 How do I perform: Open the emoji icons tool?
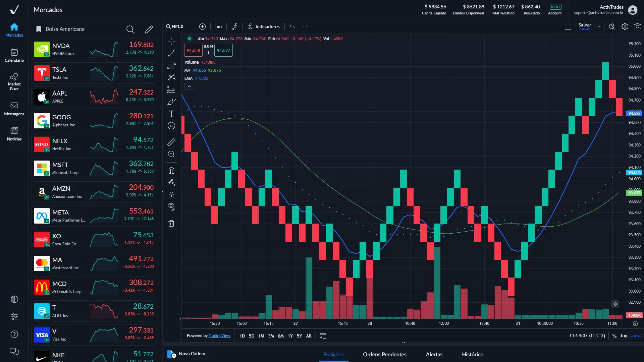(171, 126)
